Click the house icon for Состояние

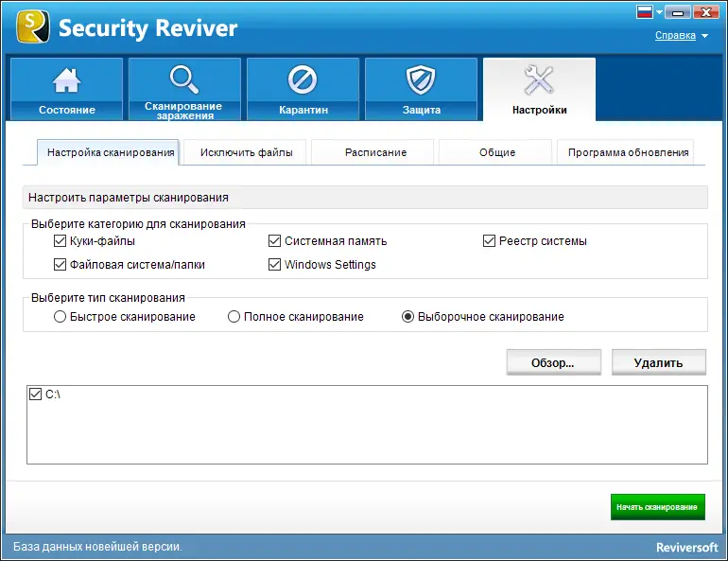pos(66,79)
